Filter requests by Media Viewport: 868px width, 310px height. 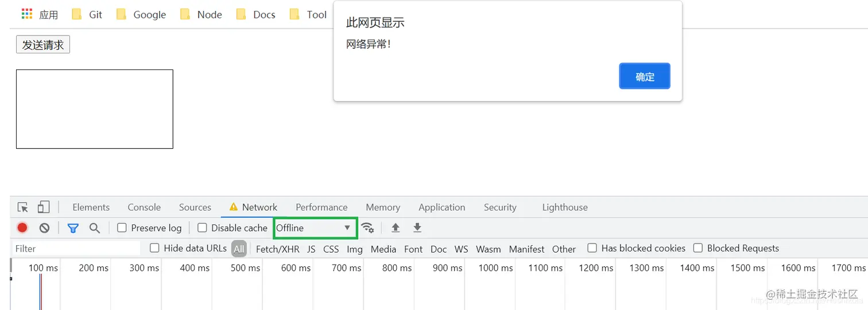pyautogui.click(x=383, y=249)
